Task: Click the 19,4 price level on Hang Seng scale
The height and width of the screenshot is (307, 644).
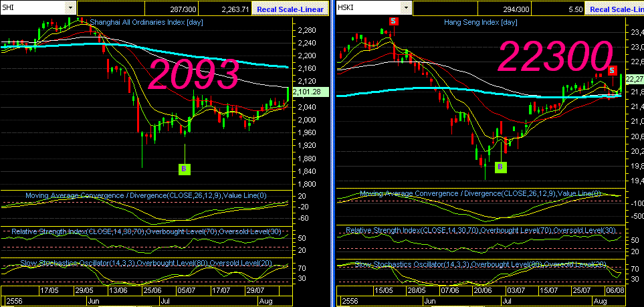Action: pos(636,181)
